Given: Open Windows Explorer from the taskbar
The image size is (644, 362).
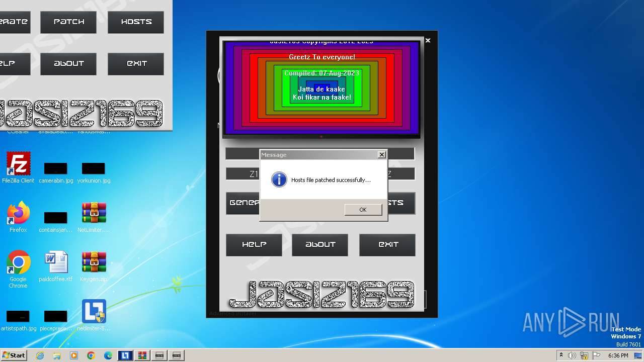Looking at the screenshot, I should (x=57, y=355).
